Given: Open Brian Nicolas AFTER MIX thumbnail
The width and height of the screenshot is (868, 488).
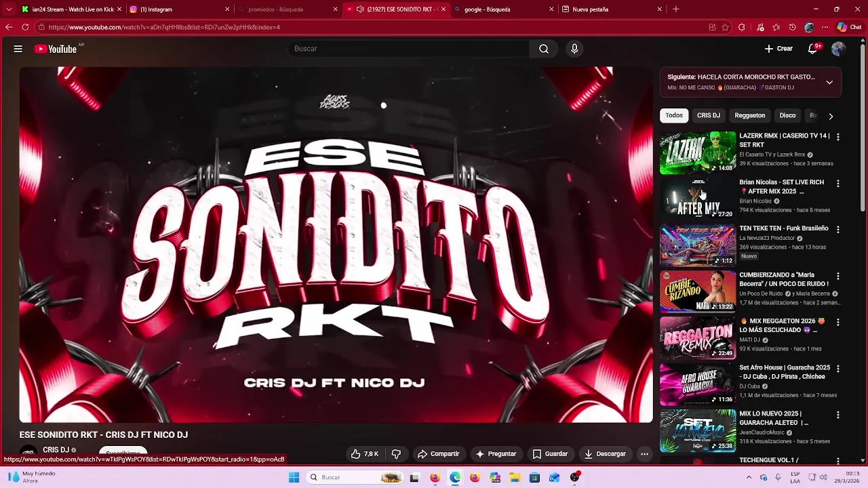Looking at the screenshot, I should [698, 199].
